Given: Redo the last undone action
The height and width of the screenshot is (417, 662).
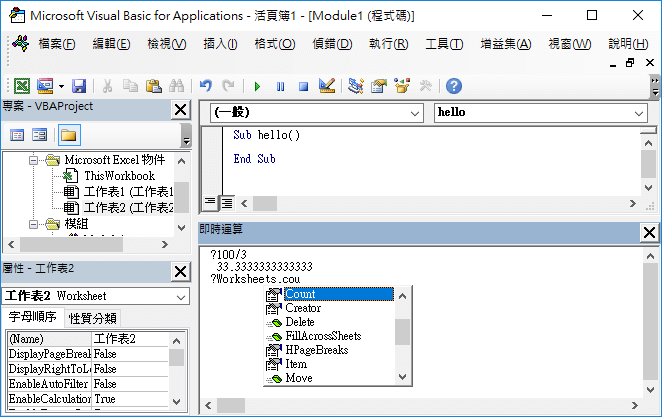Looking at the screenshot, I should [228, 86].
